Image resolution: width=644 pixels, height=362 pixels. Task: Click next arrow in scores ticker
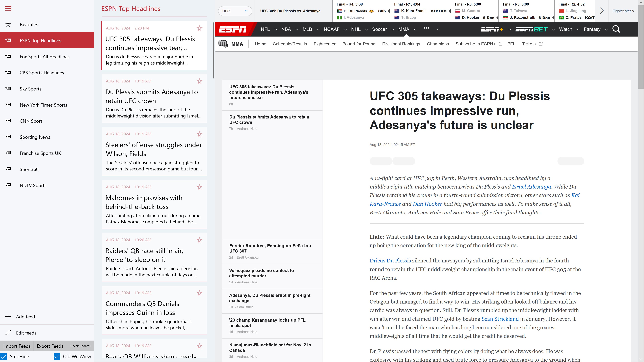(x=602, y=11)
